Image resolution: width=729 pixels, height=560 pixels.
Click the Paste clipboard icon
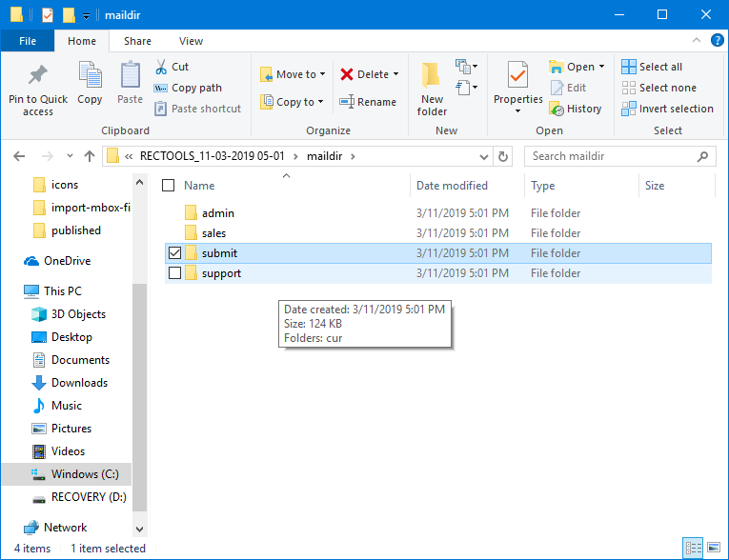[x=131, y=75]
